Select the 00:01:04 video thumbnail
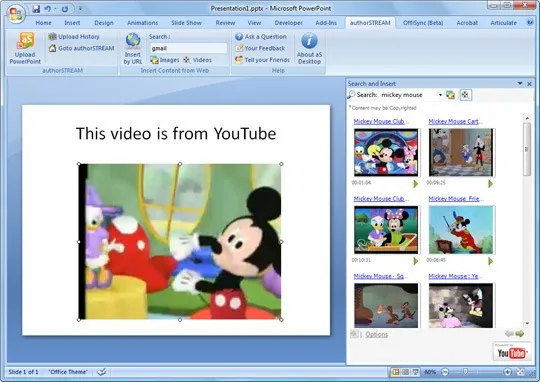Screen dimensions: 540x382 tap(386, 152)
